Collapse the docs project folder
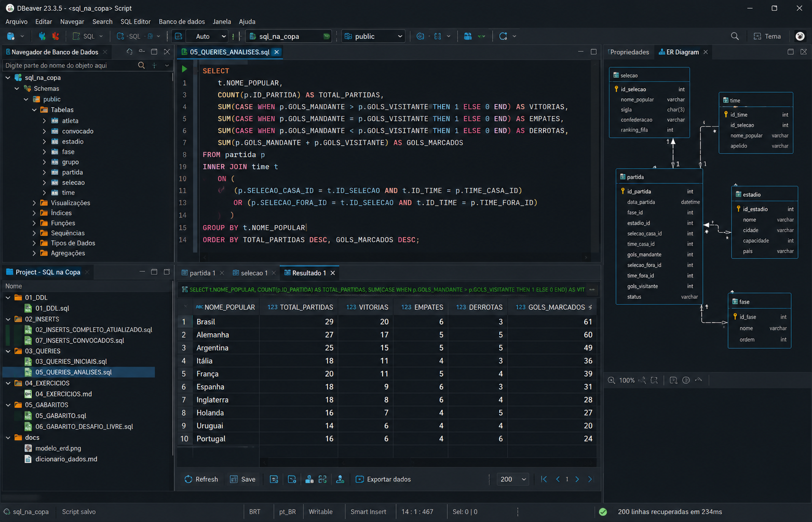Viewport: 812px width, 522px height. click(x=8, y=438)
